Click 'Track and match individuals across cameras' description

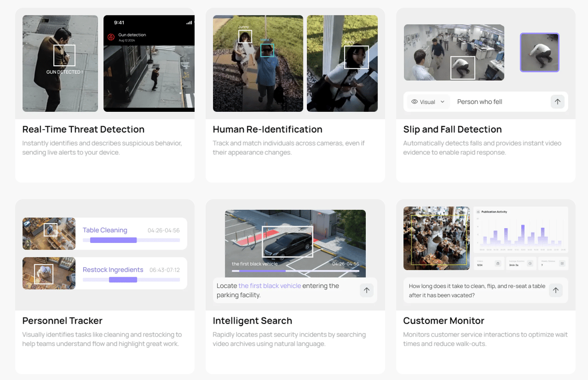pyautogui.click(x=289, y=147)
